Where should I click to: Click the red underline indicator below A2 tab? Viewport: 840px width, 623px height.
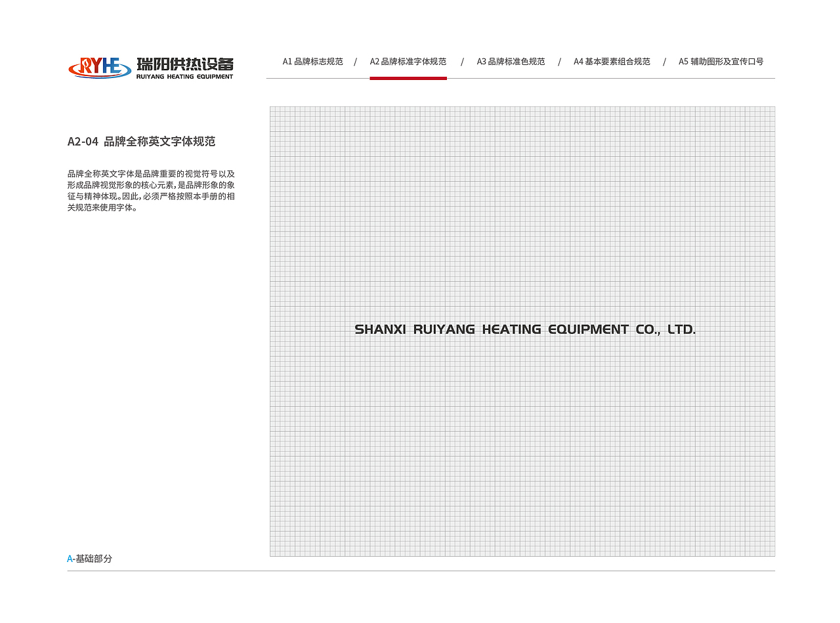408,79
